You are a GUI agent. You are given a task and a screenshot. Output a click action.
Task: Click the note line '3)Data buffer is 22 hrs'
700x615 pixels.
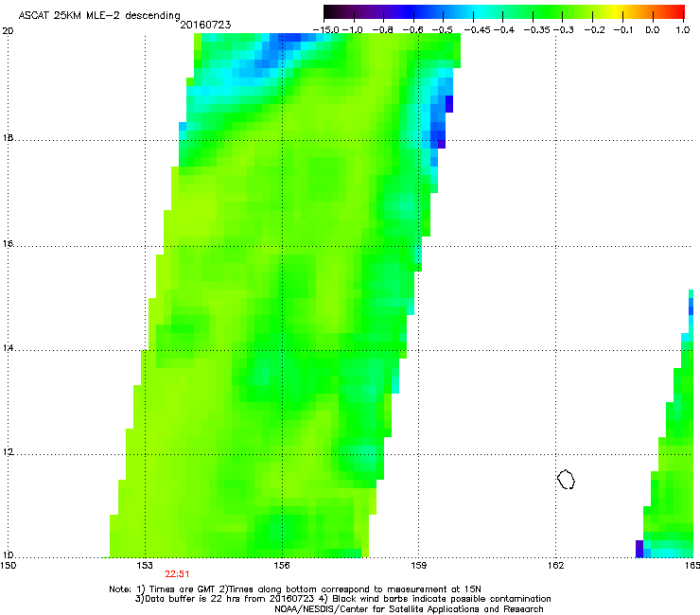pos(342,599)
